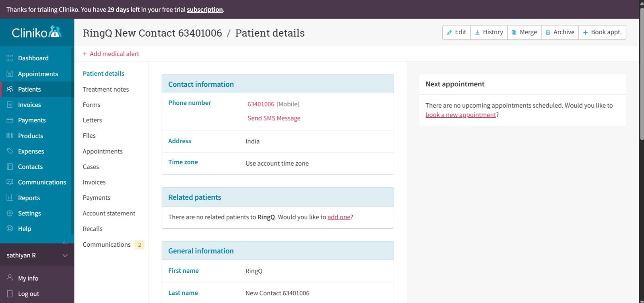Click the Merge button label

pos(528,32)
